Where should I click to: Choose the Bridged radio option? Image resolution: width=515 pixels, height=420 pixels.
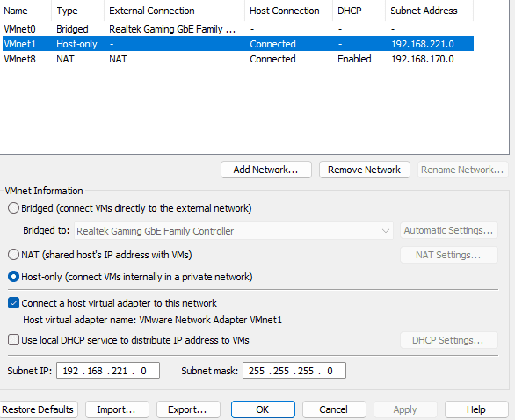click(13, 208)
